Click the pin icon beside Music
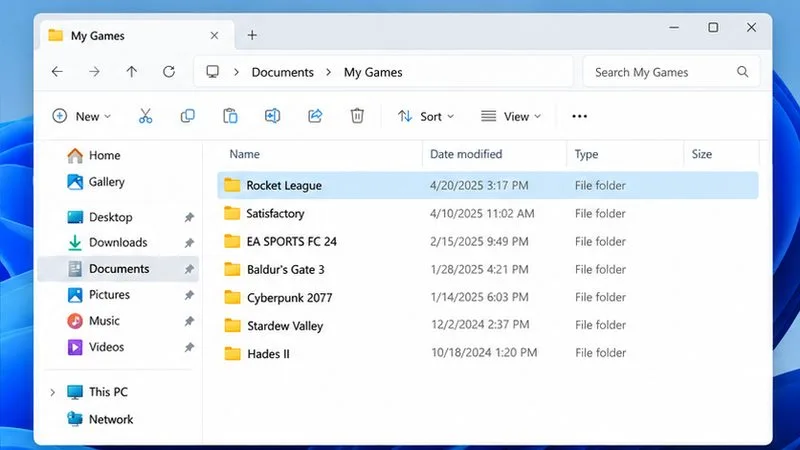The width and height of the screenshot is (800, 450). tap(189, 321)
